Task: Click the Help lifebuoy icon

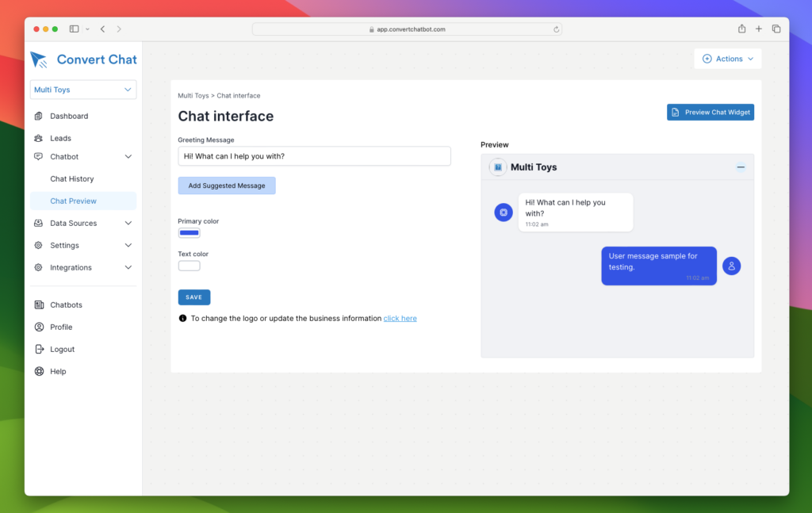Action: click(39, 371)
